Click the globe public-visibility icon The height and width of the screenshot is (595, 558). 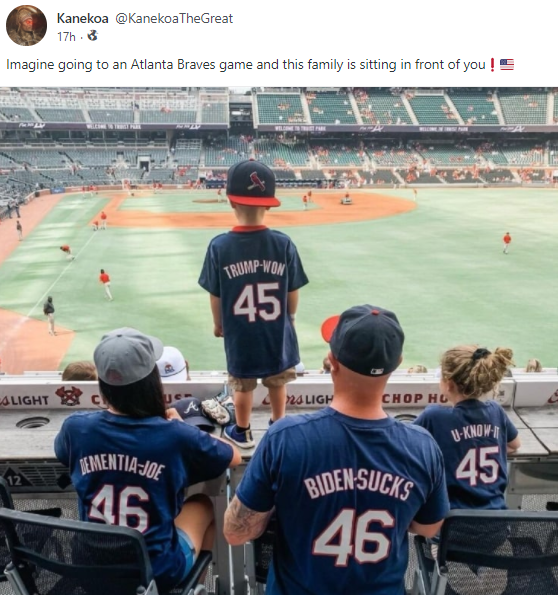click(x=93, y=36)
